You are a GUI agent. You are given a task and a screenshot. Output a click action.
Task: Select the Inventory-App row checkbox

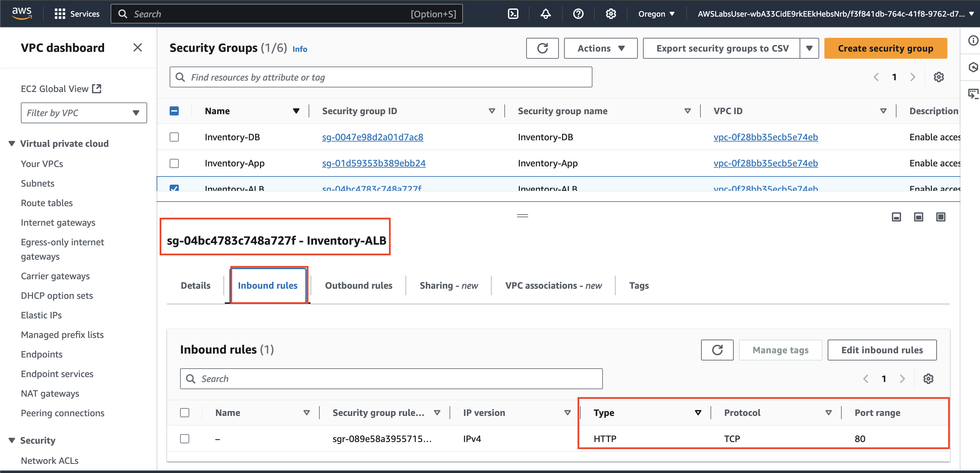click(x=174, y=163)
